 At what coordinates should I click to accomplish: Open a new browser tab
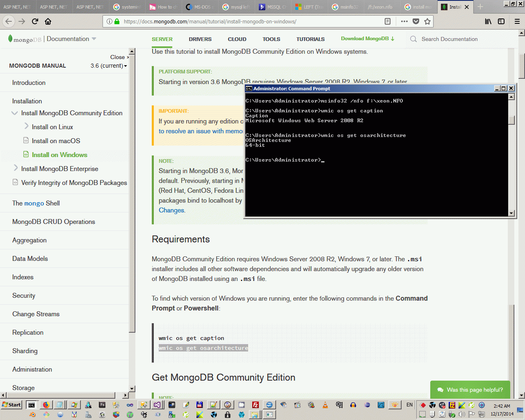480,7
